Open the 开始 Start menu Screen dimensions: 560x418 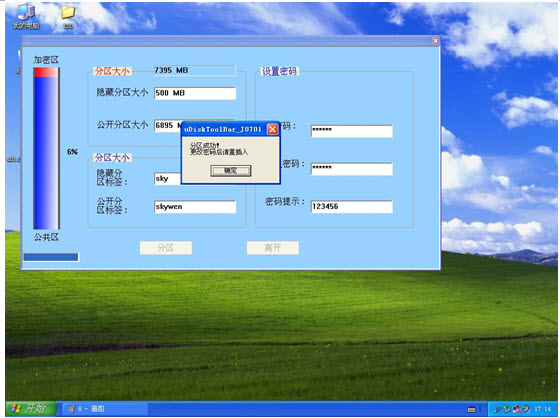pos(31,408)
